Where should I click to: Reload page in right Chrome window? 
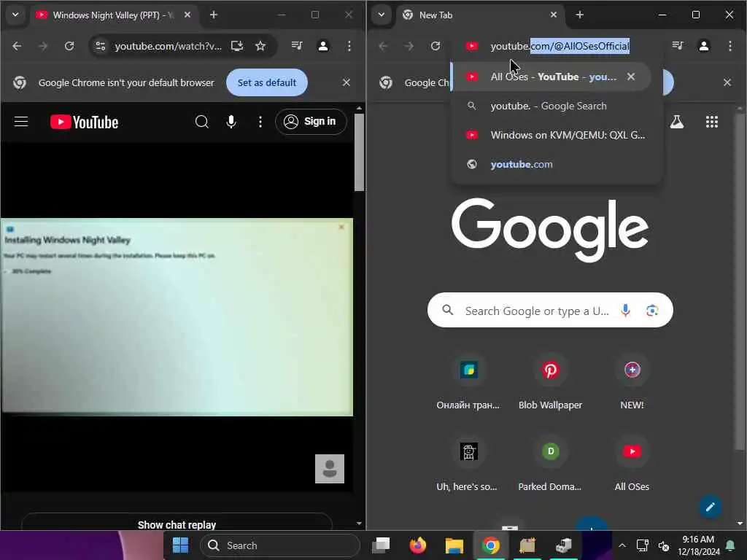pyautogui.click(x=436, y=46)
